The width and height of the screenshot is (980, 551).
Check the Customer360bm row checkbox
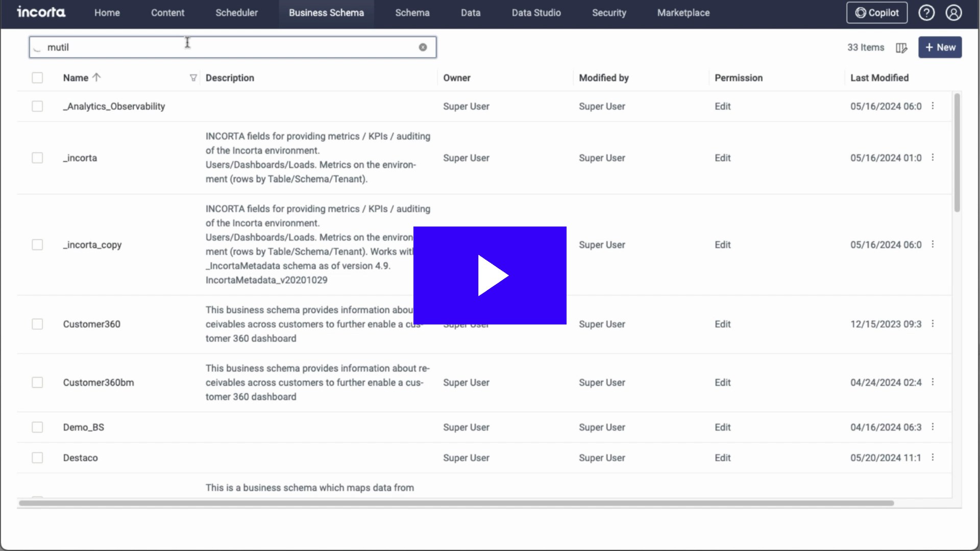click(37, 383)
